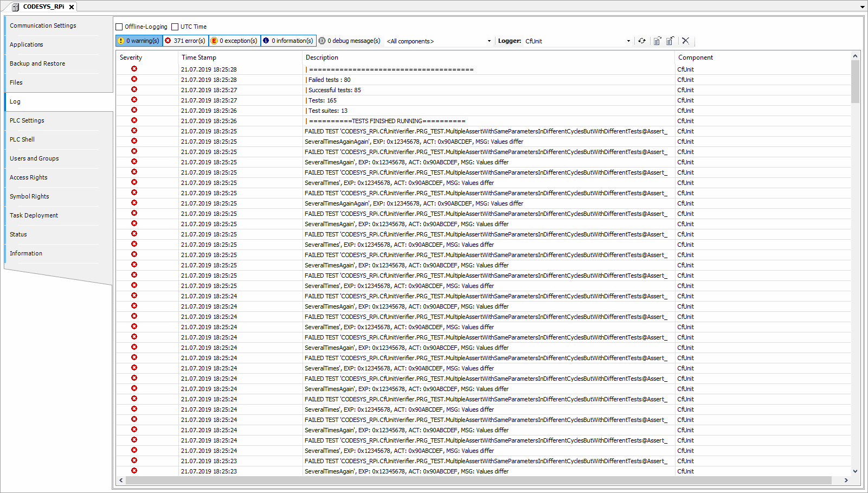Click the export log file icon
This screenshot has width=868, height=493.
point(657,41)
